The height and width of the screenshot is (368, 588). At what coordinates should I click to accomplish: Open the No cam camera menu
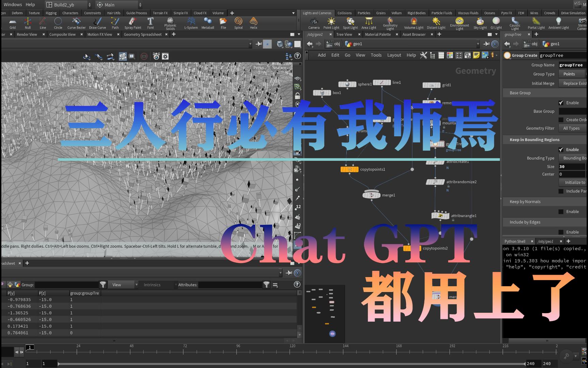click(x=280, y=67)
